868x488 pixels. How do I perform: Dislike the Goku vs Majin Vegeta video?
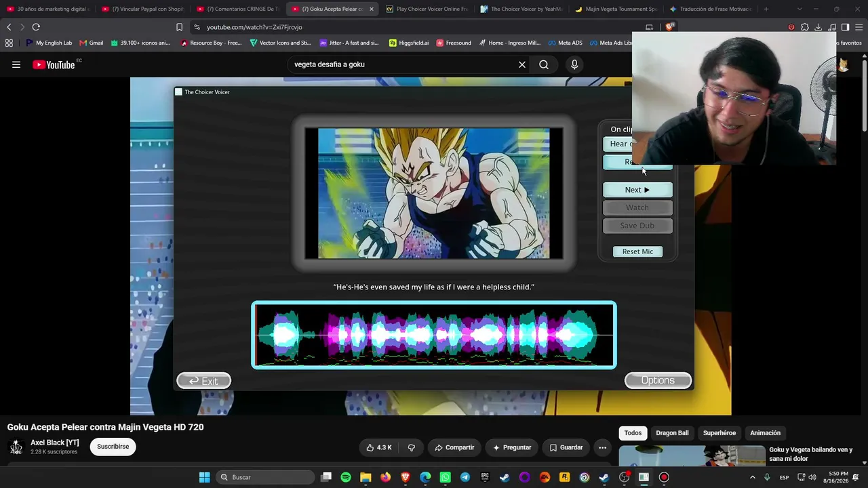[x=411, y=447]
